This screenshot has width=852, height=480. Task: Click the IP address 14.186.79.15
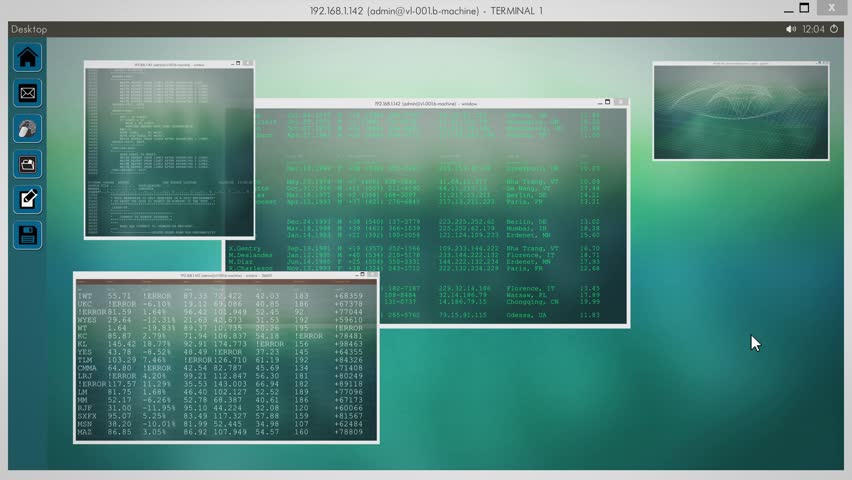(x=465, y=302)
